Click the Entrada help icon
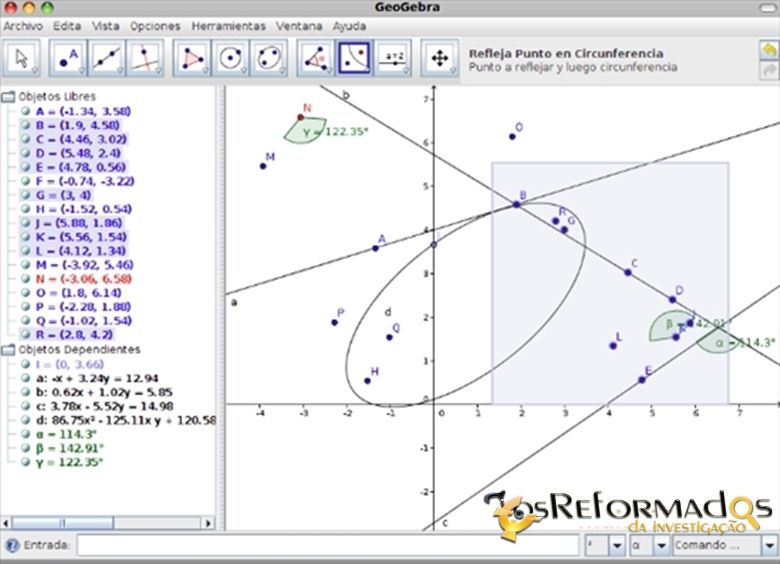Viewport: 780px width, 564px height. pos(12,546)
